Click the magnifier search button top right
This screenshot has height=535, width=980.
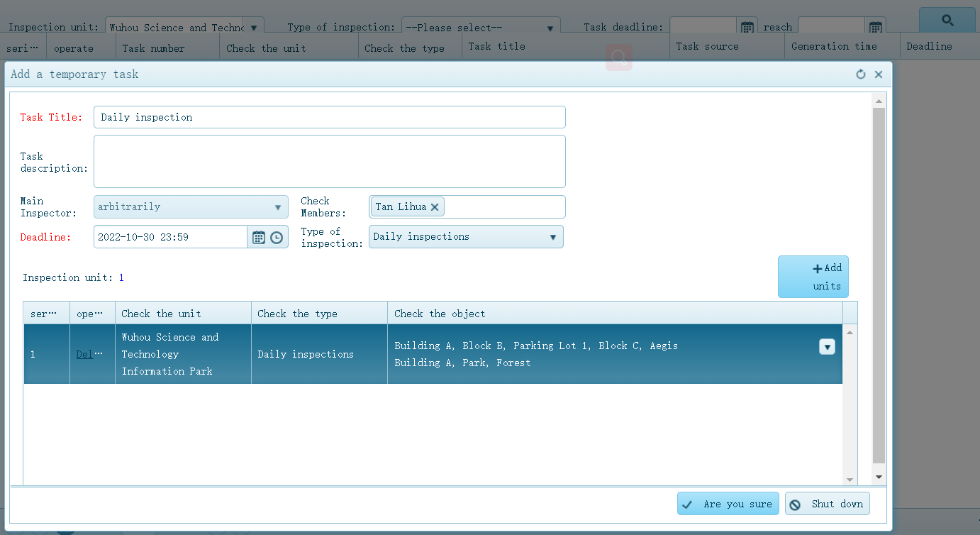(x=947, y=21)
